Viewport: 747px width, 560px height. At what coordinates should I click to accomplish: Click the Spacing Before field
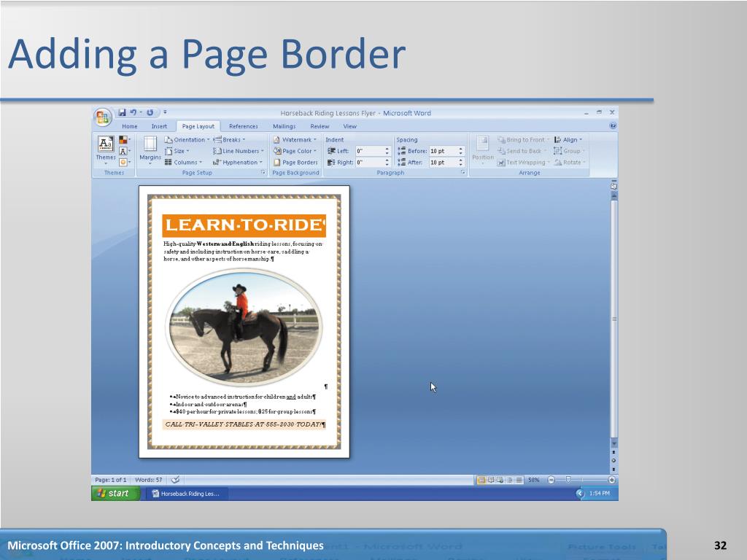point(443,151)
